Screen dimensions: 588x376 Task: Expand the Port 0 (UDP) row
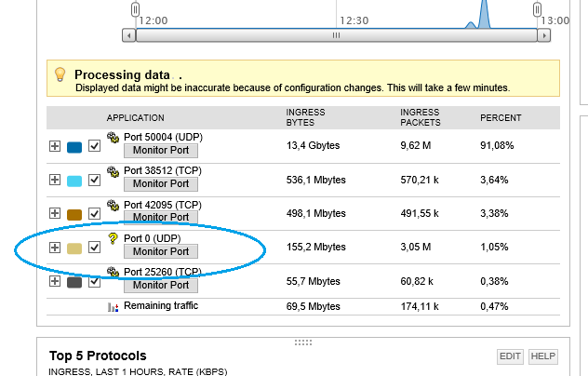(x=55, y=248)
